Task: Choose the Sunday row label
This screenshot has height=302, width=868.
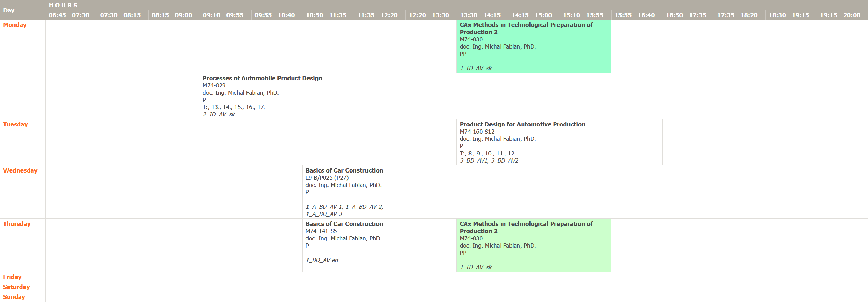Action: (14, 297)
